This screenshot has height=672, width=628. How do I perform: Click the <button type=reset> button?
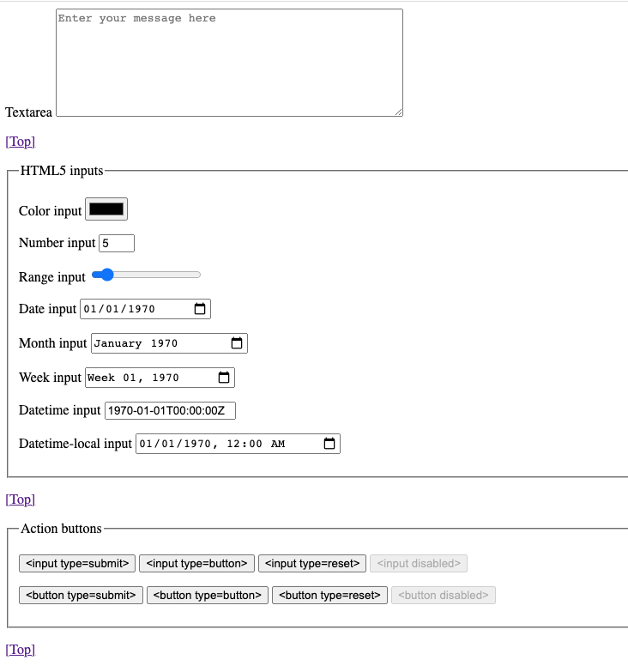click(329, 596)
